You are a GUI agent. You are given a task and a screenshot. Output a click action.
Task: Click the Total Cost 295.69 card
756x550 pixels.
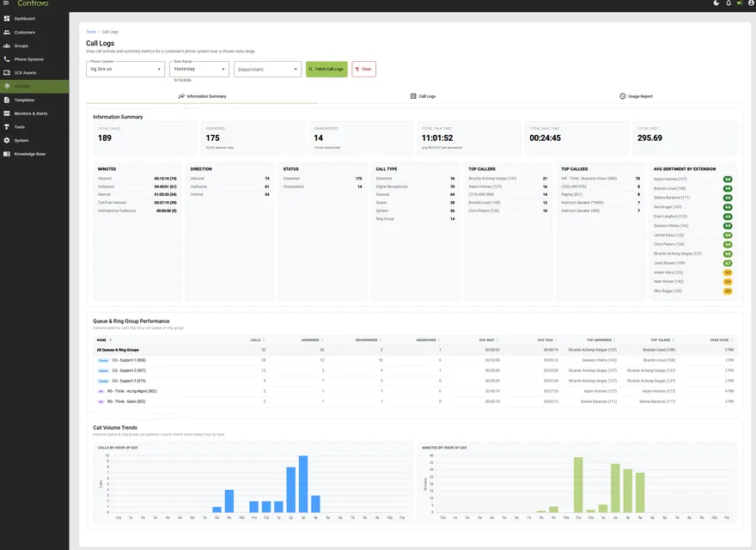pyautogui.click(x=685, y=138)
